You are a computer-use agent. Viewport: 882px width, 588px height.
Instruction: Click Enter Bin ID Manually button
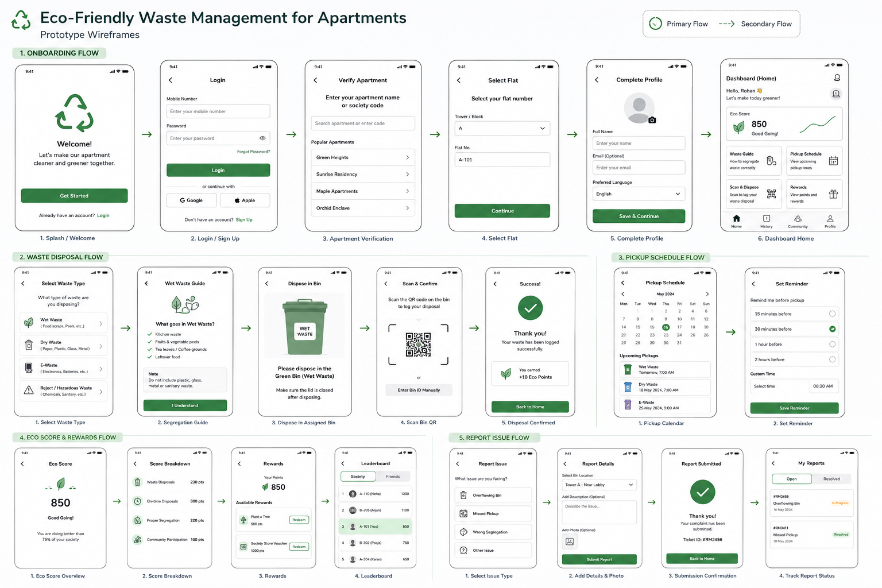(x=419, y=390)
